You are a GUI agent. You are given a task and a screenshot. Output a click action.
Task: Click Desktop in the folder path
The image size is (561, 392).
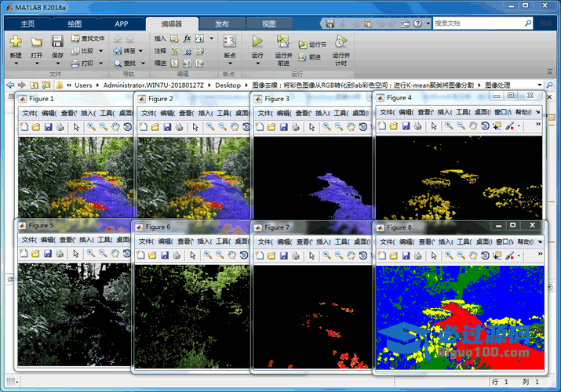[x=228, y=85]
